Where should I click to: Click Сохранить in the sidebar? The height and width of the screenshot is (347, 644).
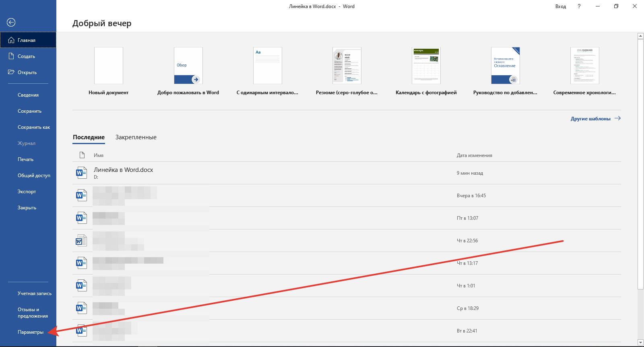(28, 111)
